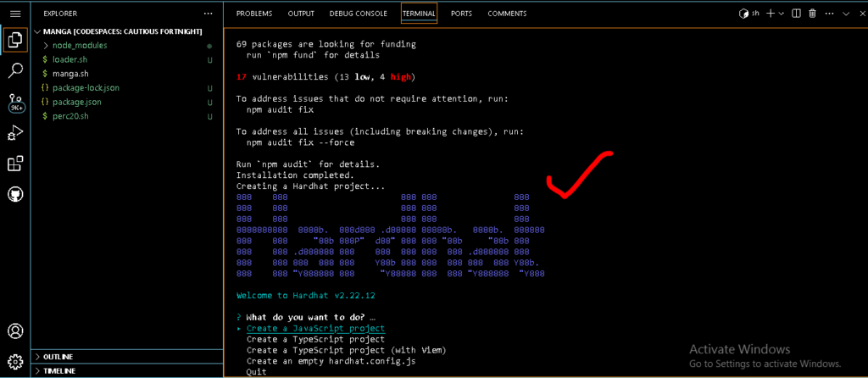Click the $ shell icon of manga.sh
Screen dimensions: 868x378
tap(45, 74)
